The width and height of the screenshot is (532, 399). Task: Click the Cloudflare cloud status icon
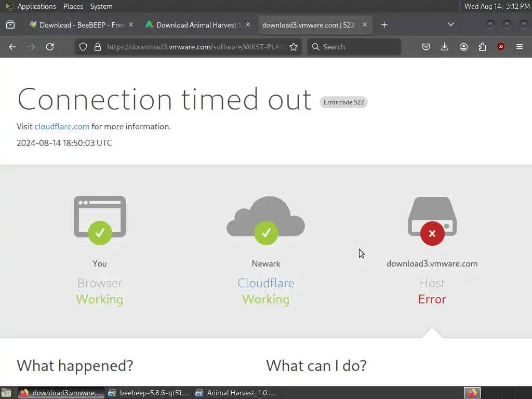[x=266, y=220]
